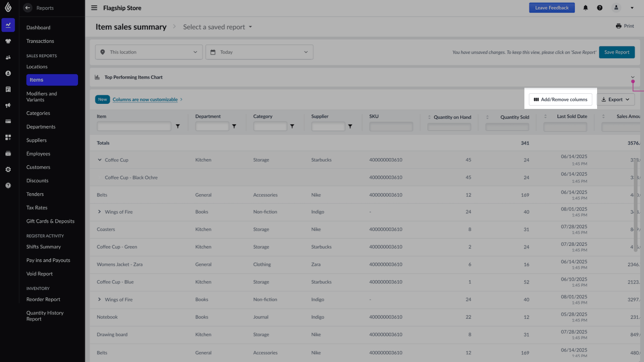
Task: Click the SKU filter input field
Action: click(x=391, y=126)
